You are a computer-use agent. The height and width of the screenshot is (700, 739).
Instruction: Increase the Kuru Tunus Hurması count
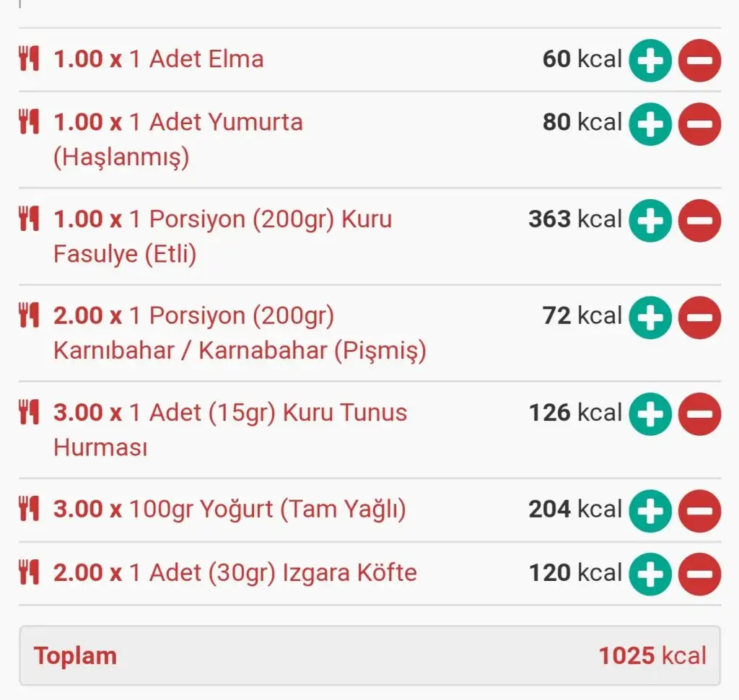[650, 414]
